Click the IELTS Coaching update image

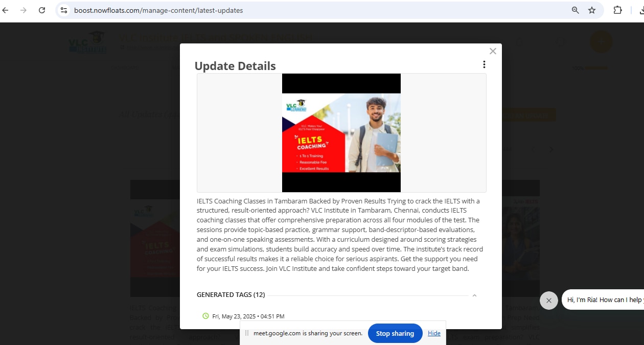point(341,133)
